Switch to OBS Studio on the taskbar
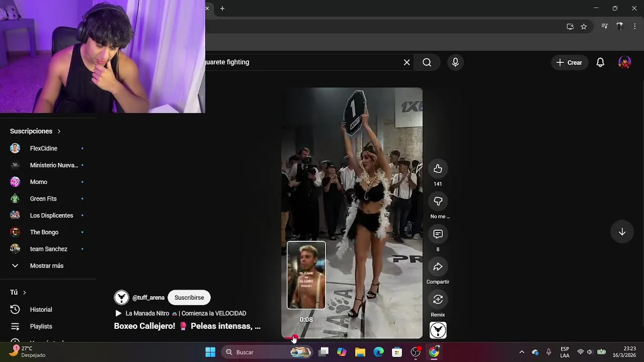 [x=416, y=352]
